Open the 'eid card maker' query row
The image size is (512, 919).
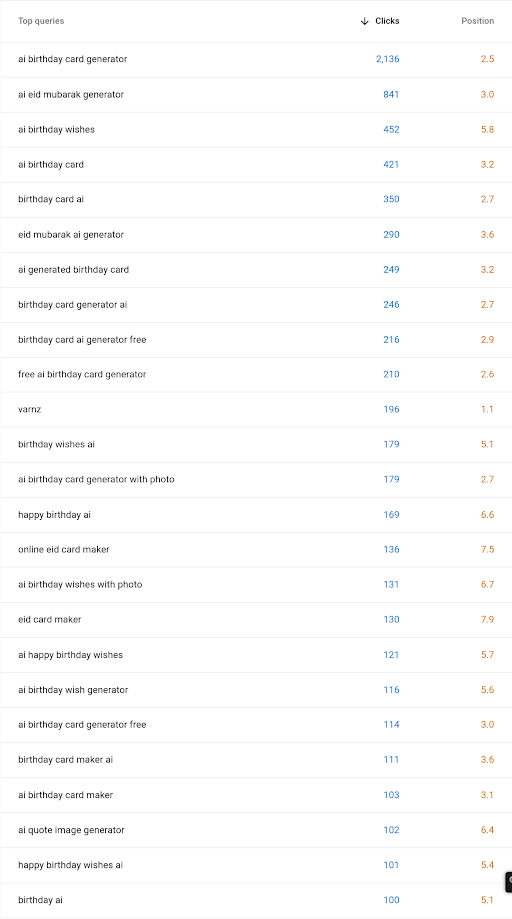click(256, 620)
